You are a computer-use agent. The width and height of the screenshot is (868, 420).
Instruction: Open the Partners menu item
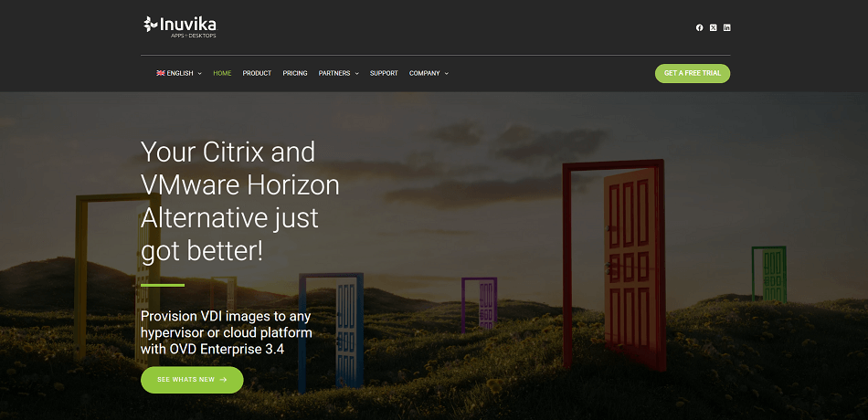point(334,73)
